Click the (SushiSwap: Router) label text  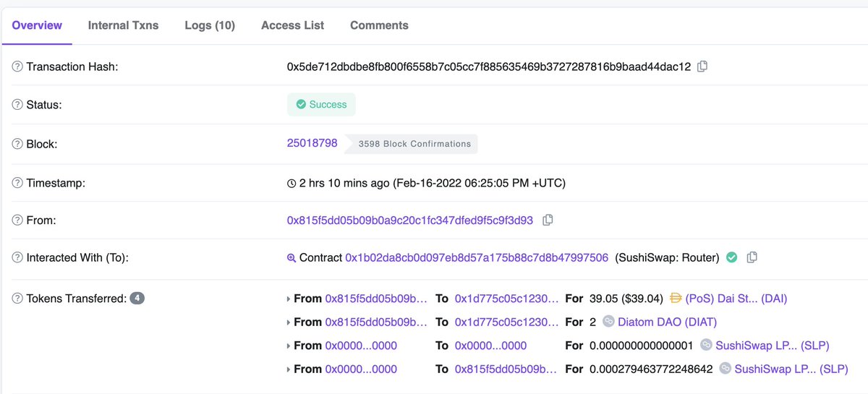[x=667, y=257]
